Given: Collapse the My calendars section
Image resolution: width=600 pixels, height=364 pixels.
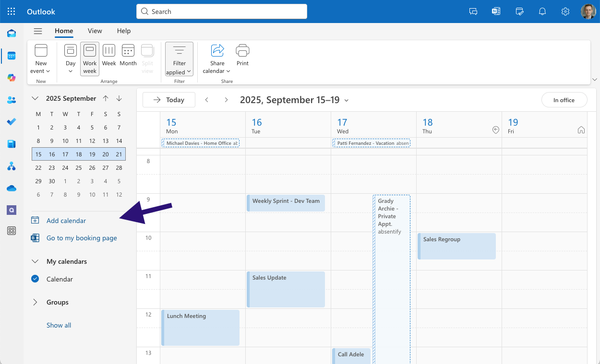Looking at the screenshot, I should [35, 261].
